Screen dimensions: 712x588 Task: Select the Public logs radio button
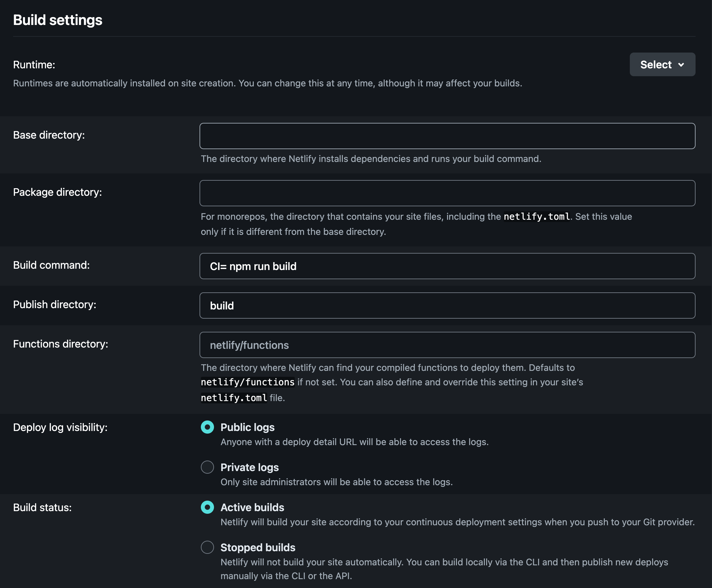tap(207, 427)
